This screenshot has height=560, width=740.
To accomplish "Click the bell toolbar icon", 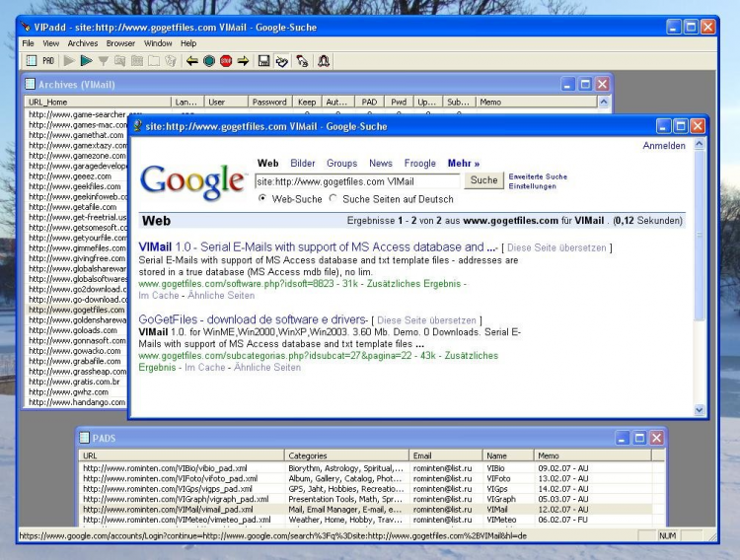I will tap(324, 61).
